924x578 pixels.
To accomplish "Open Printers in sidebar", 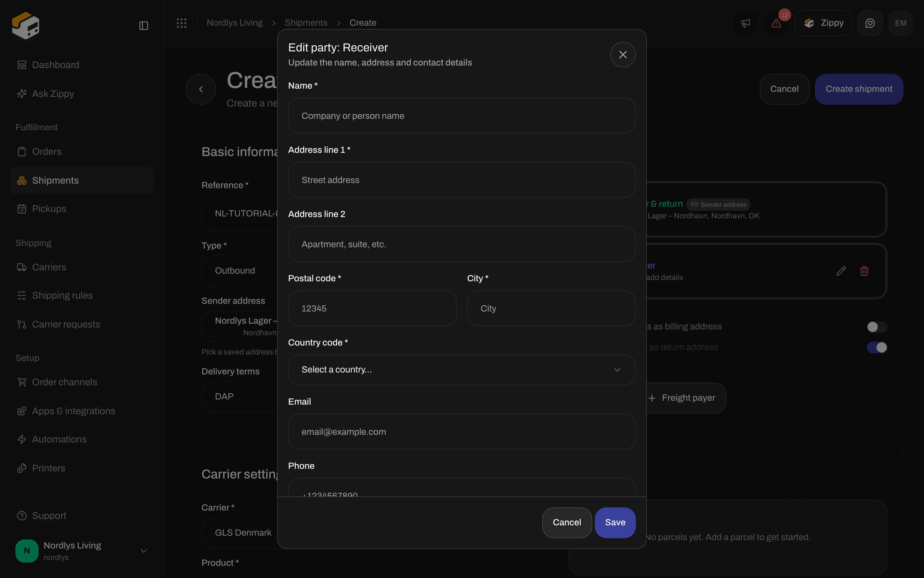I will pos(82,468).
